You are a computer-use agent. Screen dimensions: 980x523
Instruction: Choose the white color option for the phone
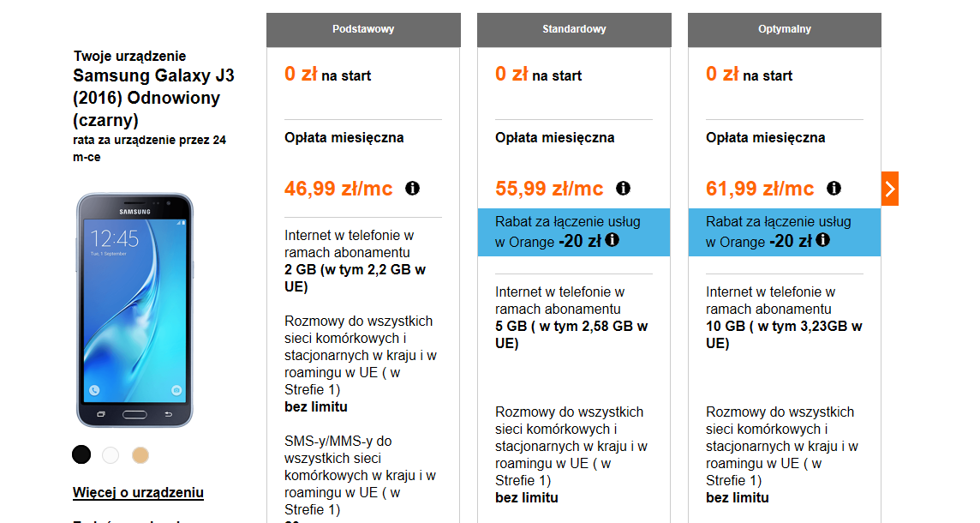point(111,456)
